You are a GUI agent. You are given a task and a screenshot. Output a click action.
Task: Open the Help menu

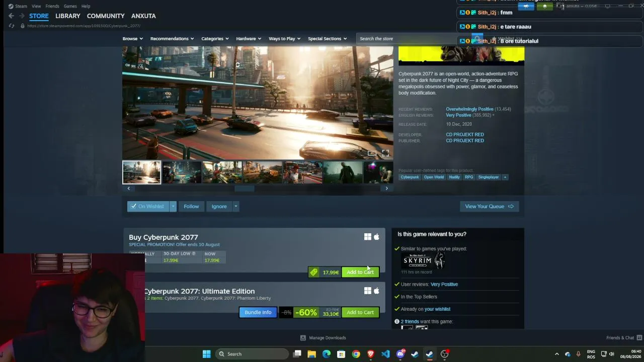point(86,6)
